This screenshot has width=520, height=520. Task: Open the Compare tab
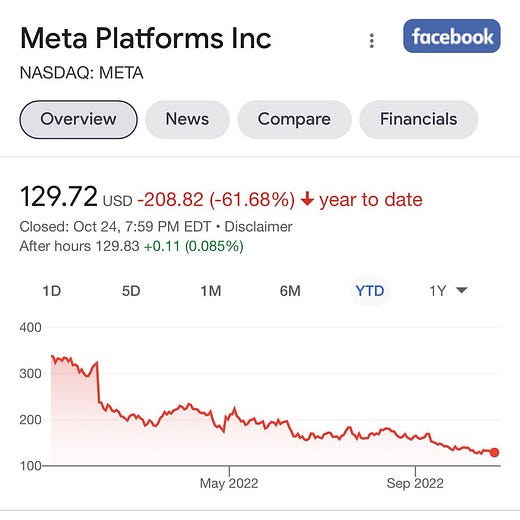tap(294, 119)
